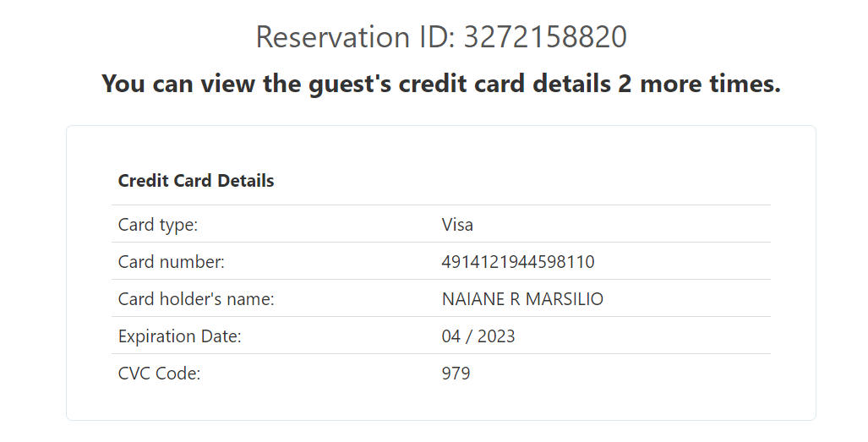868x442 pixels.
Task: Click the month in the expiration date value
Action: click(451, 336)
